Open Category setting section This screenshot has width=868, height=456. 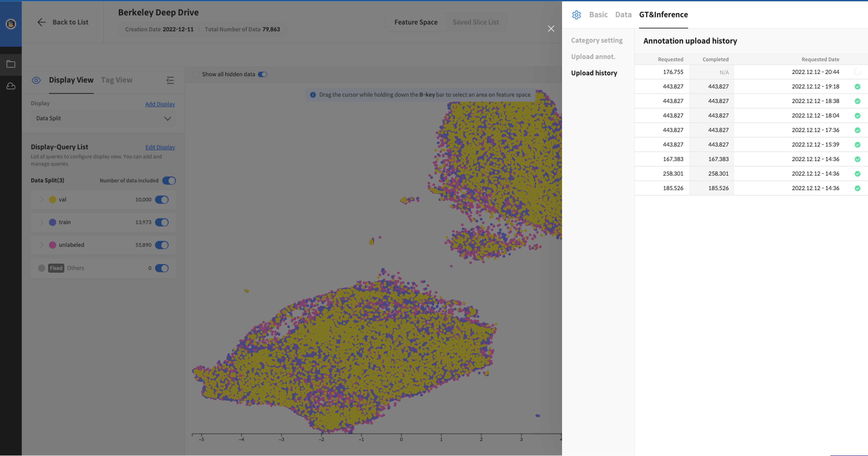[x=597, y=40]
